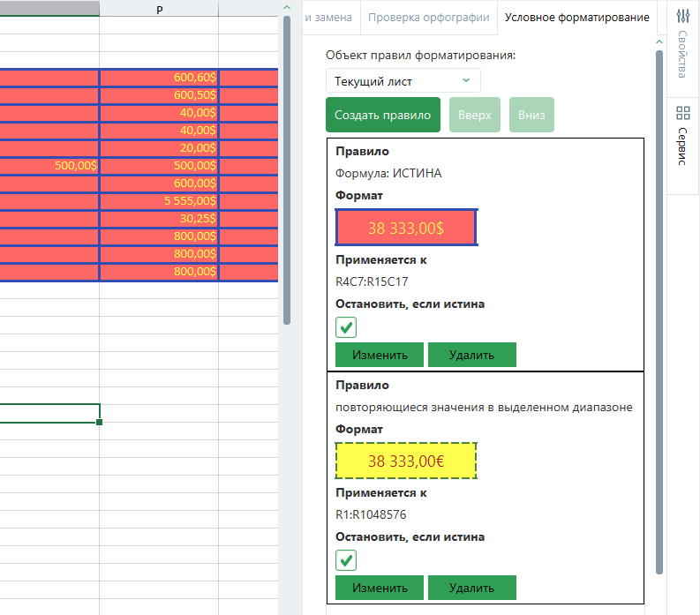Select column P header

click(x=159, y=8)
